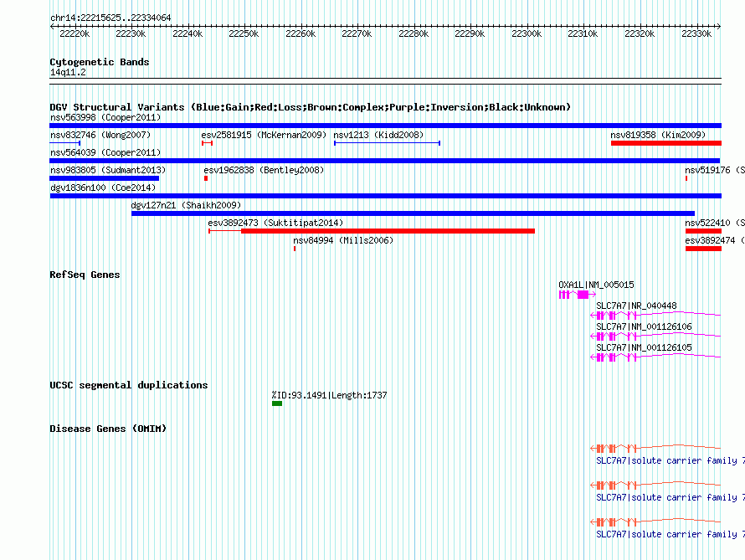Open the nsv1213 (Kidd2008) variant label
The height and width of the screenshot is (560, 745).
coord(378,135)
